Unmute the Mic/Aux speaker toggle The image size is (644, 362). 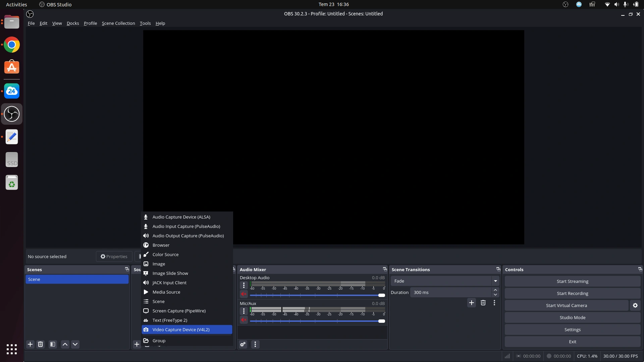[244, 320]
